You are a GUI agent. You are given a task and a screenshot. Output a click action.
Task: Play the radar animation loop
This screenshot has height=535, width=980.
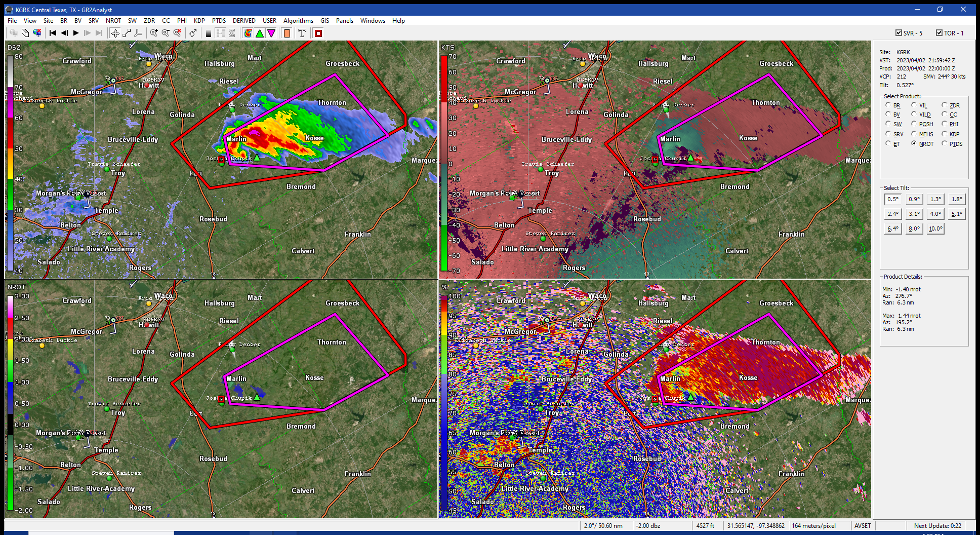[x=76, y=33]
